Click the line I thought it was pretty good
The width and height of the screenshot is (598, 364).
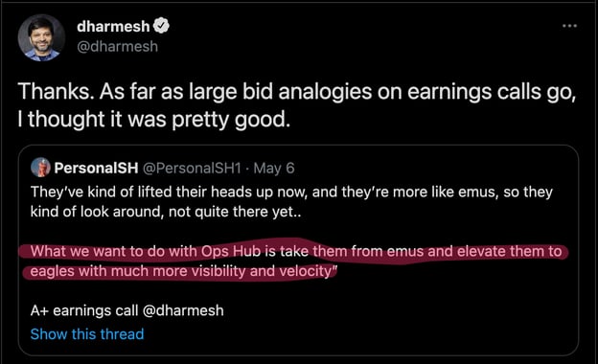[154, 120]
